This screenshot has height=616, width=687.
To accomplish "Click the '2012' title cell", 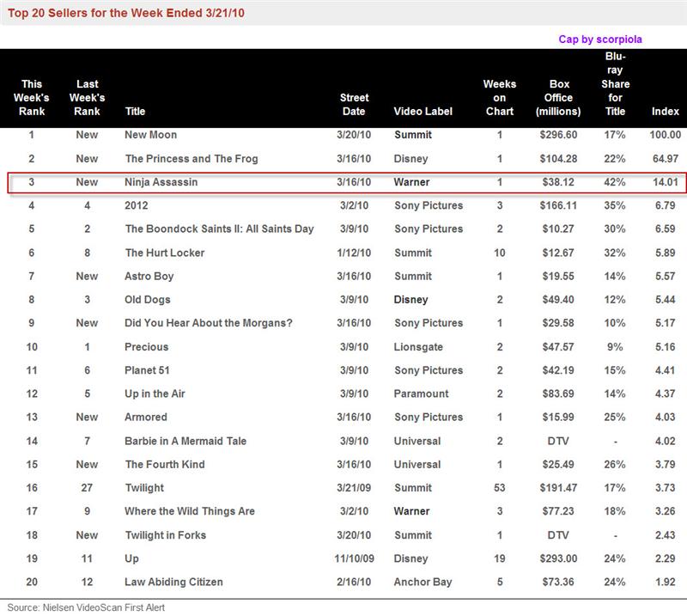I will pos(137,205).
